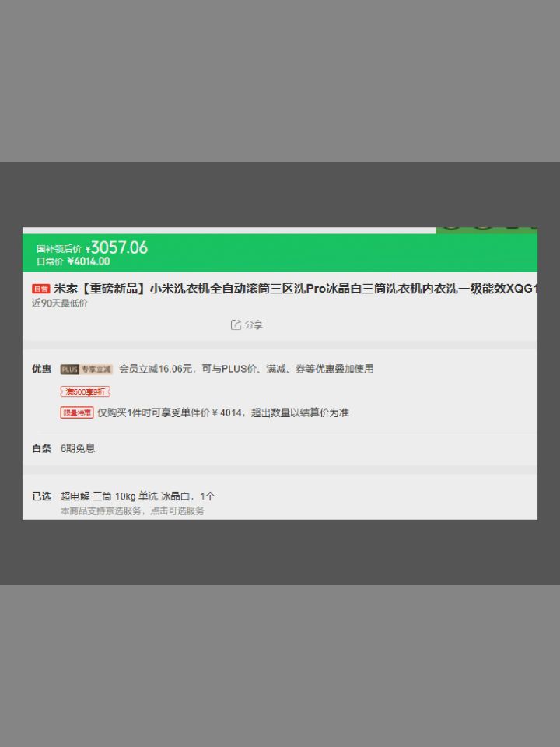This screenshot has width=560, height=747.
Task: Click the 限量特惠 tag
Action: [x=77, y=412]
